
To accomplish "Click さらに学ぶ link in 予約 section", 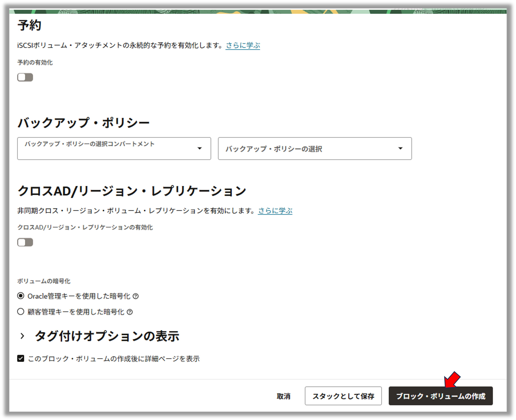I will pos(243,45).
